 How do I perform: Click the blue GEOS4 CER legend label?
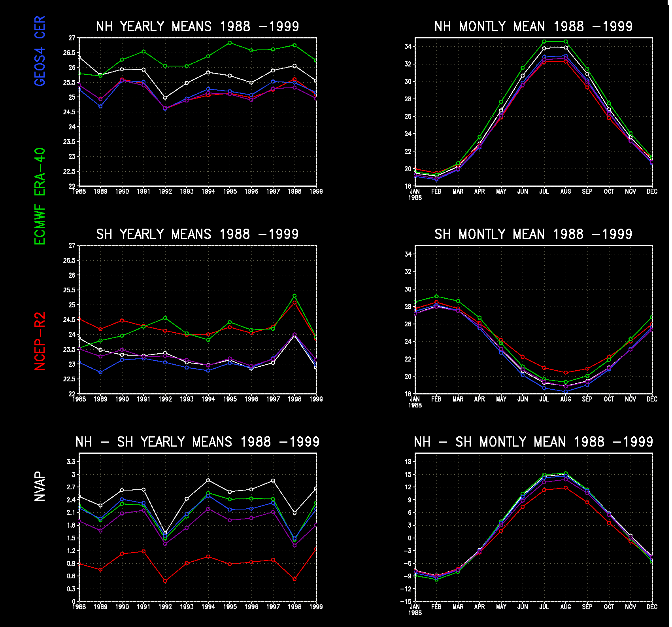40,51
